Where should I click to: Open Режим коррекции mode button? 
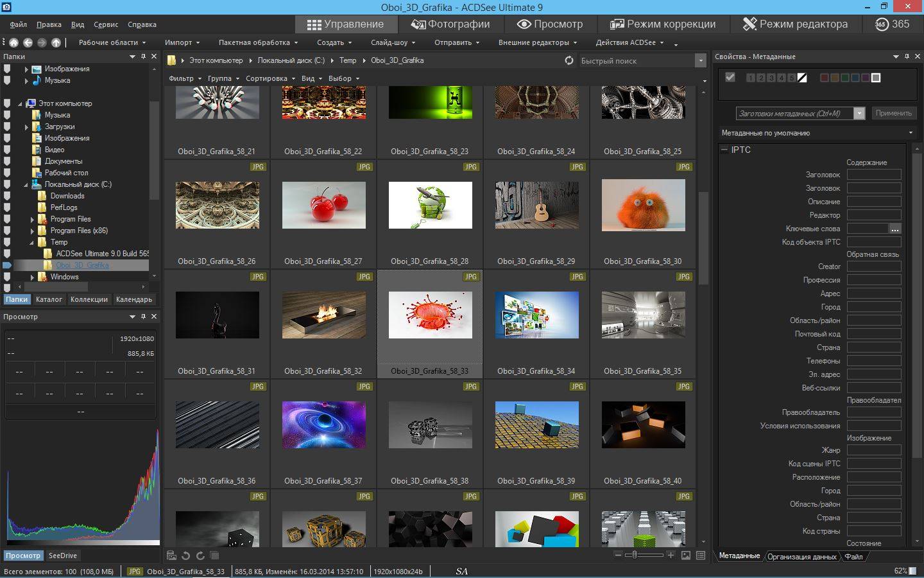pyautogui.click(x=663, y=24)
